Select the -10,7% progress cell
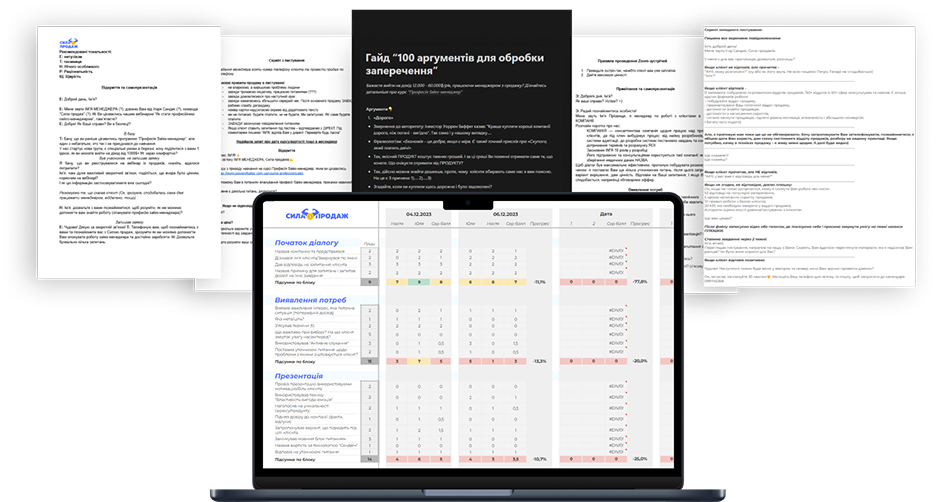 pyautogui.click(x=540, y=459)
